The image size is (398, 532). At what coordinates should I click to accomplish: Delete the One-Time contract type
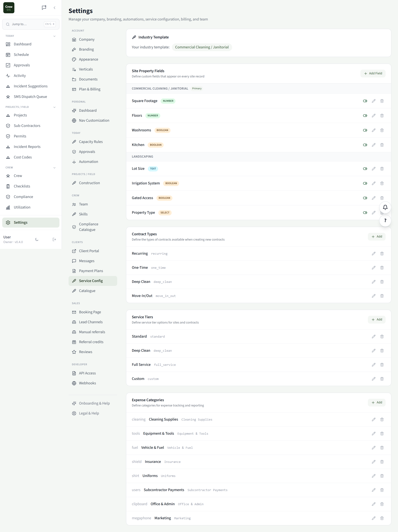tap(382, 268)
